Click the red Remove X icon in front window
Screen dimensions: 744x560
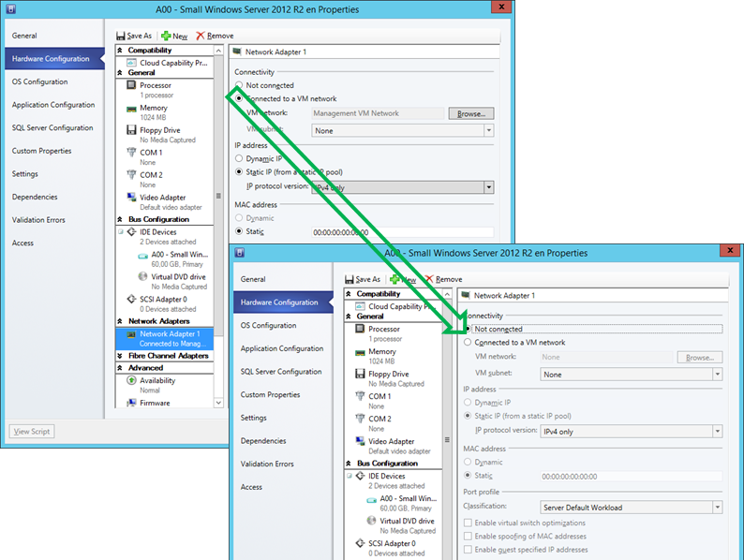pyautogui.click(x=429, y=279)
